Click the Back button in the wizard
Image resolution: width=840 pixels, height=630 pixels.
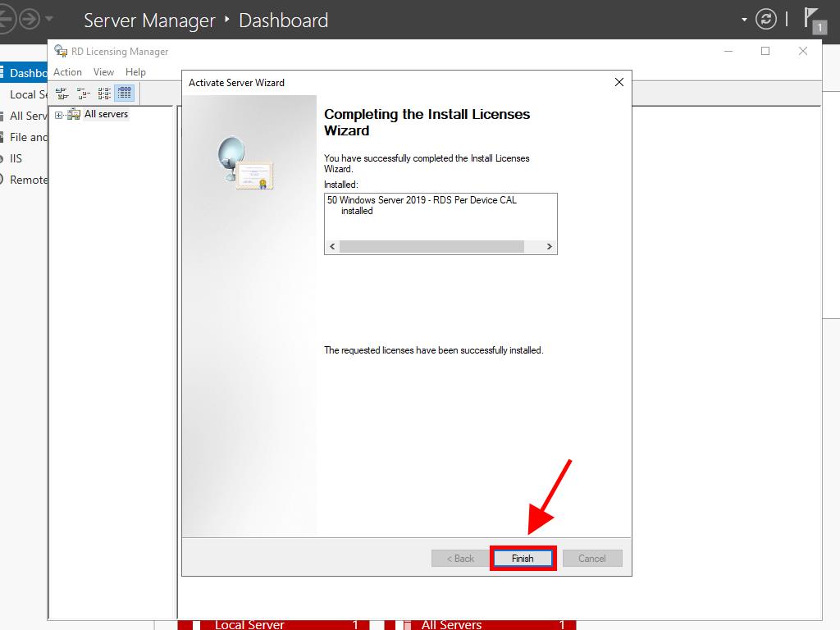(461, 558)
